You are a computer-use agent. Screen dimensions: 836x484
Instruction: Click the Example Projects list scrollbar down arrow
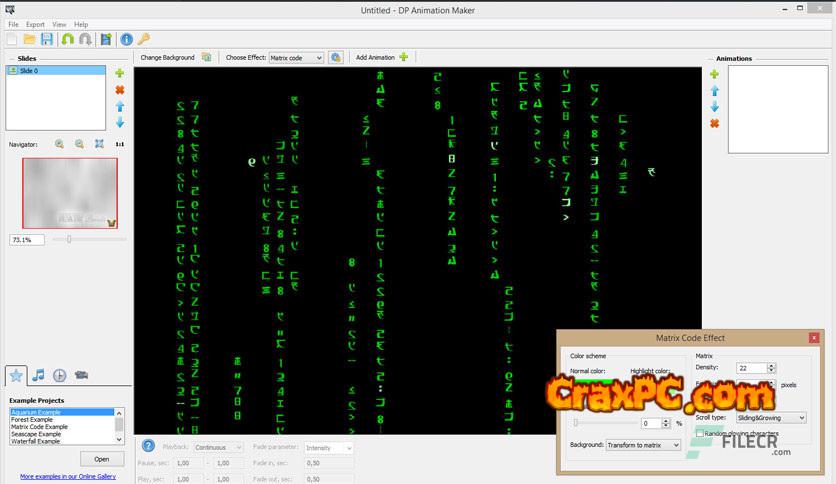[119, 440]
